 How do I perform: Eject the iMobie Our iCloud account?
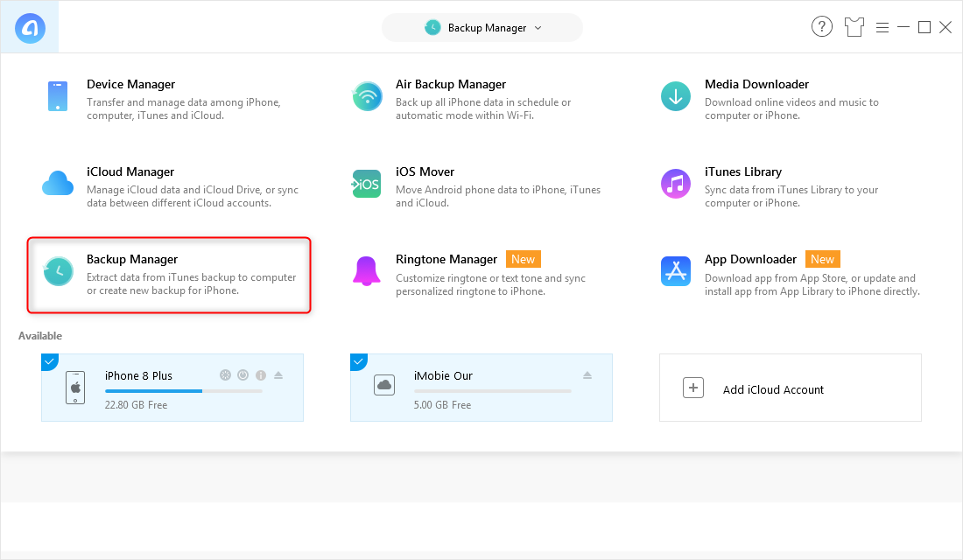[x=587, y=374]
